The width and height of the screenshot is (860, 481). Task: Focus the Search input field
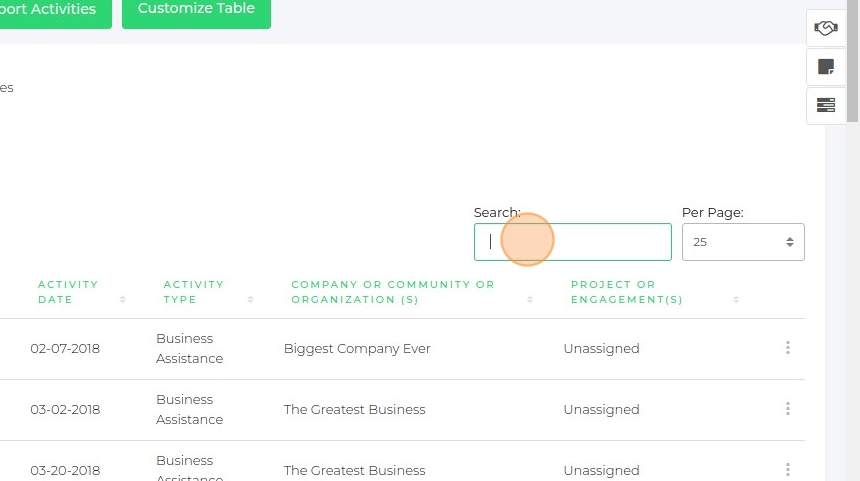point(572,242)
